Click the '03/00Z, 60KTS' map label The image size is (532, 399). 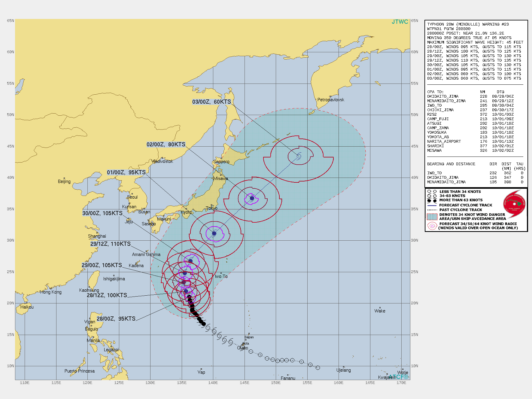[212, 102]
